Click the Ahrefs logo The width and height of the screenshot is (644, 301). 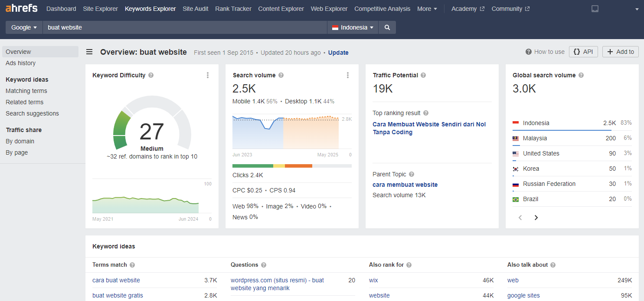tap(22, 9)
